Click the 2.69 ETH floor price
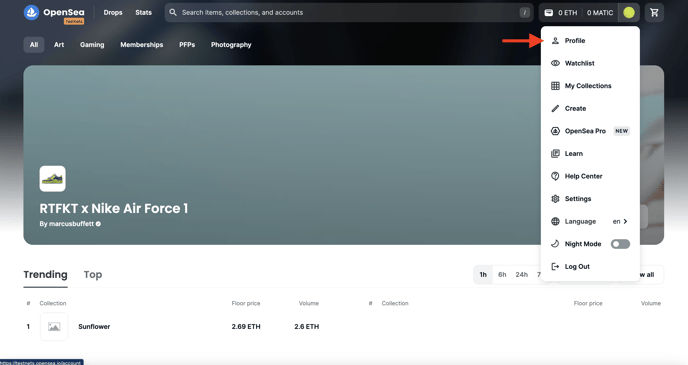 (x=246, y=326)
